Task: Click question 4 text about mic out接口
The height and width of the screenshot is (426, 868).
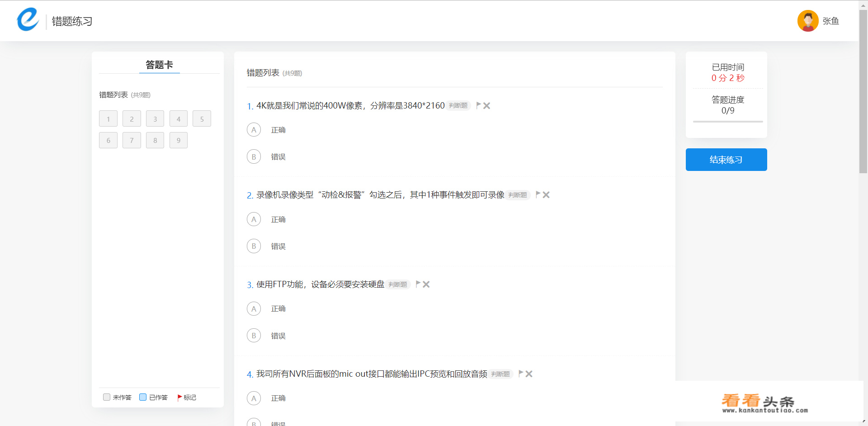Action: coord(372,374)
